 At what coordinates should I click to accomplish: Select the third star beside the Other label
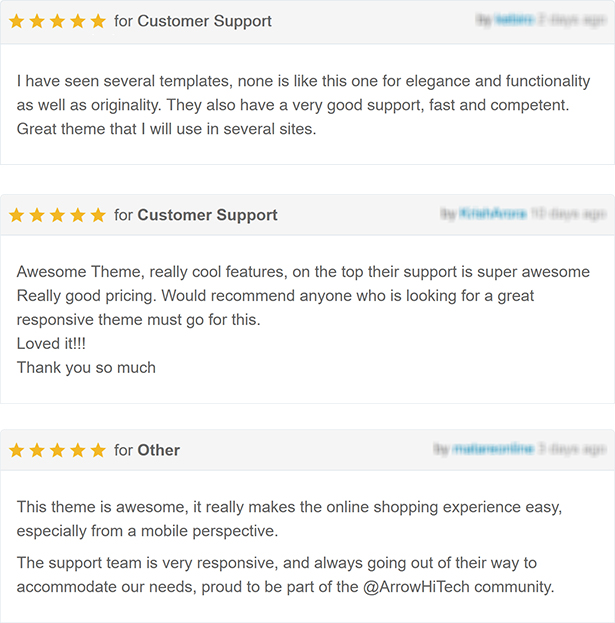[57, 450]
